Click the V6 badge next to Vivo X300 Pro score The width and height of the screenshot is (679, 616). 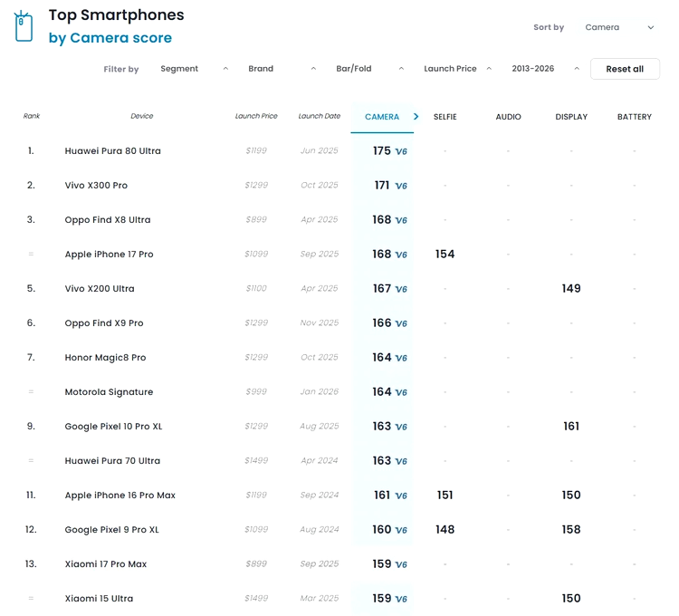[401, 187]
